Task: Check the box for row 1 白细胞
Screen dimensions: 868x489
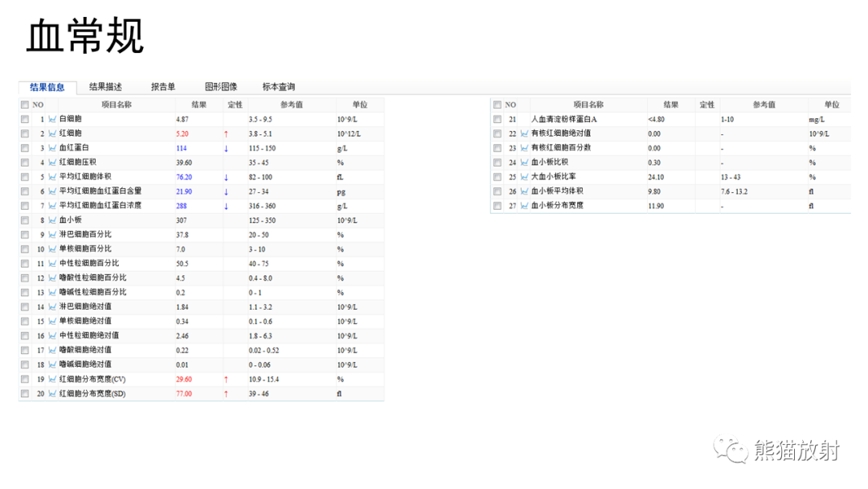Action: click(25, 119)
